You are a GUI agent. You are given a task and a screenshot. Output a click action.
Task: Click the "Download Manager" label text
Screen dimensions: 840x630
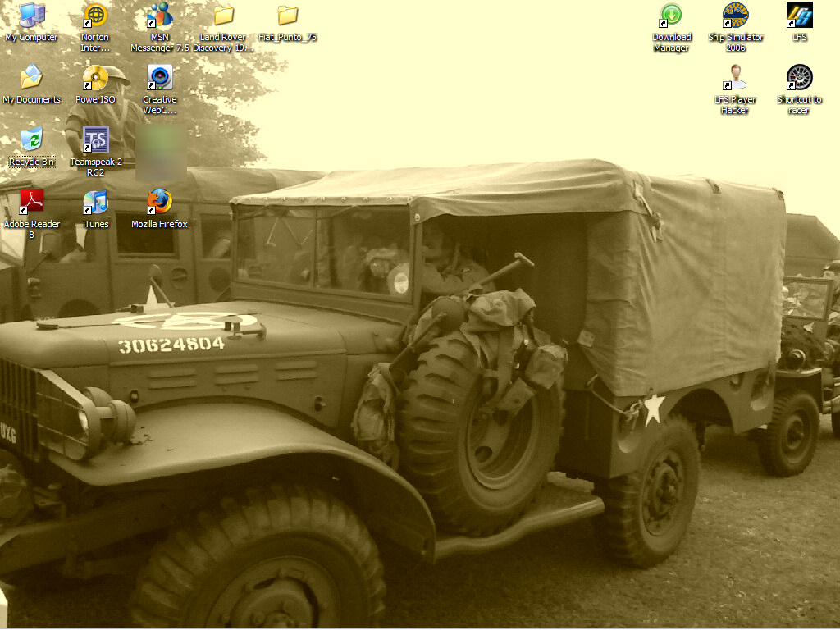pyautogui.click(x=671, y=43)
